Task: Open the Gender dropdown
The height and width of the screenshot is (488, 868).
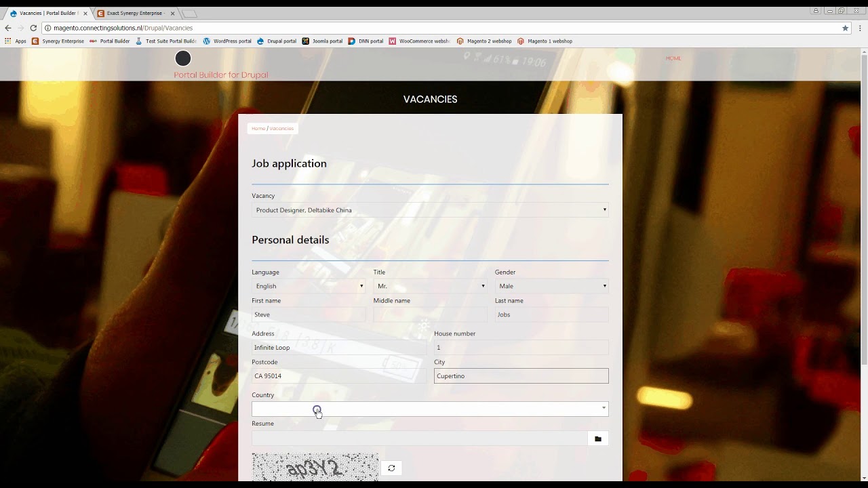Action: [551, 286]
